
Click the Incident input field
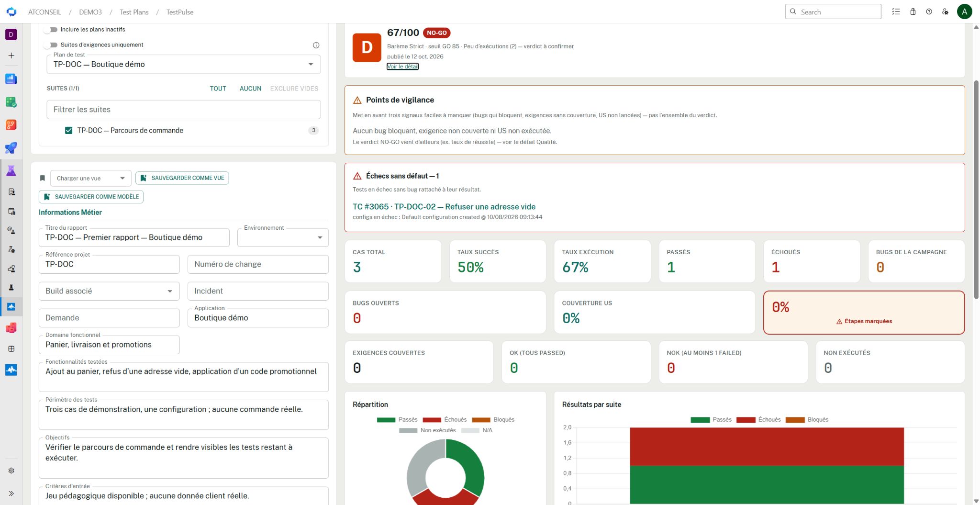258,291
